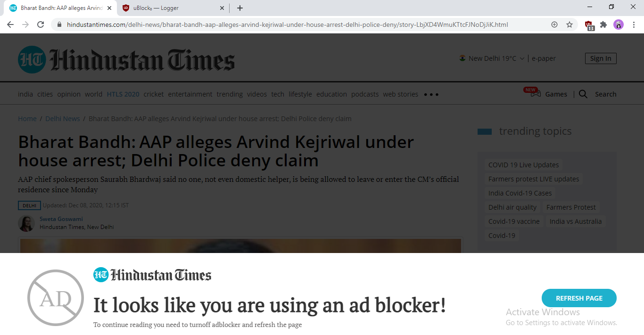Open Farmers protest LIVE updates topic
Viewport: 644px width, 335px height.
[x=534, y=179]
